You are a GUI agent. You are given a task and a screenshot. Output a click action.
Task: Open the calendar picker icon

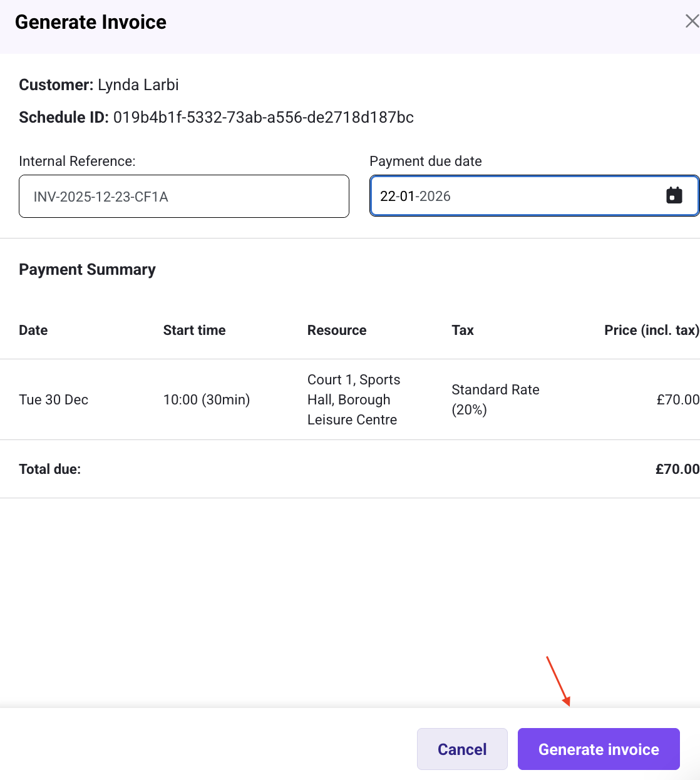[674, 195]
